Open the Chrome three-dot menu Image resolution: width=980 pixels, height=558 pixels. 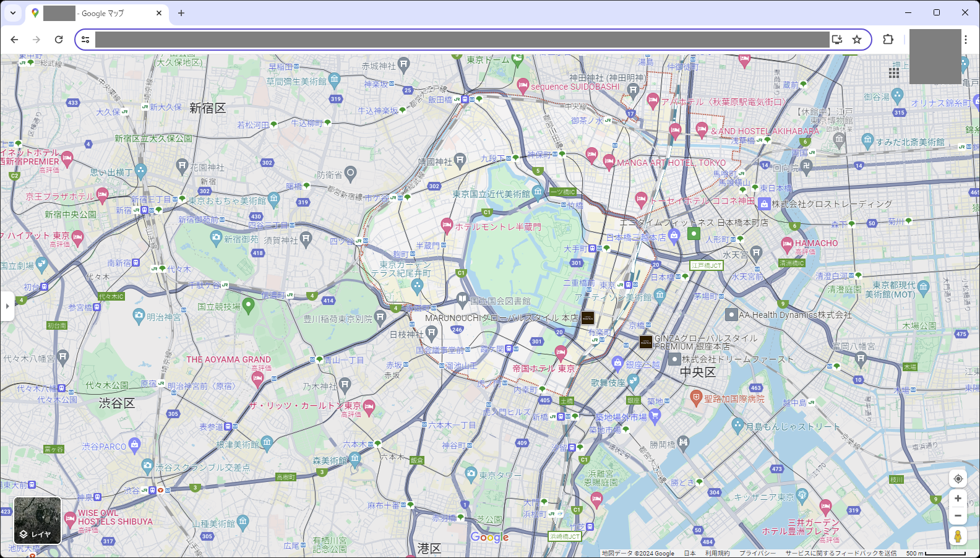966,40
